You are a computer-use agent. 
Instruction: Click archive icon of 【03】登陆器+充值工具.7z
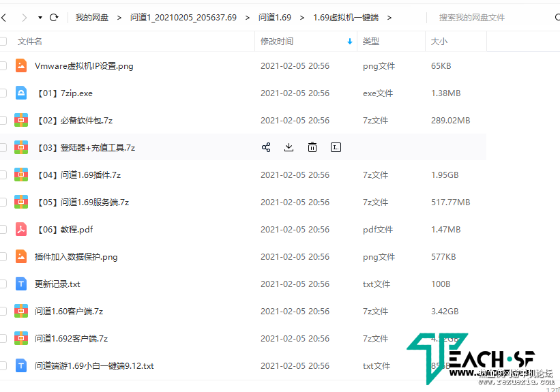[21, 147]
